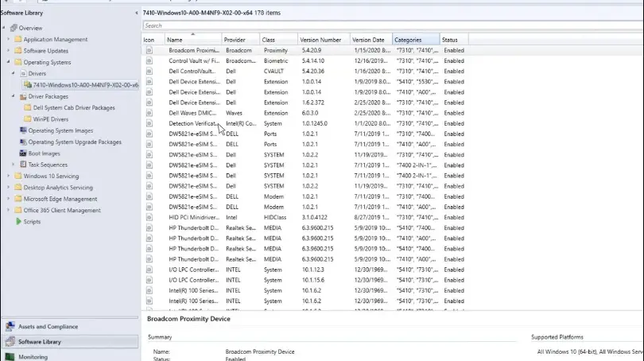
Task: Click the Operating System Images icon
Action: click(x=23, y=130)
